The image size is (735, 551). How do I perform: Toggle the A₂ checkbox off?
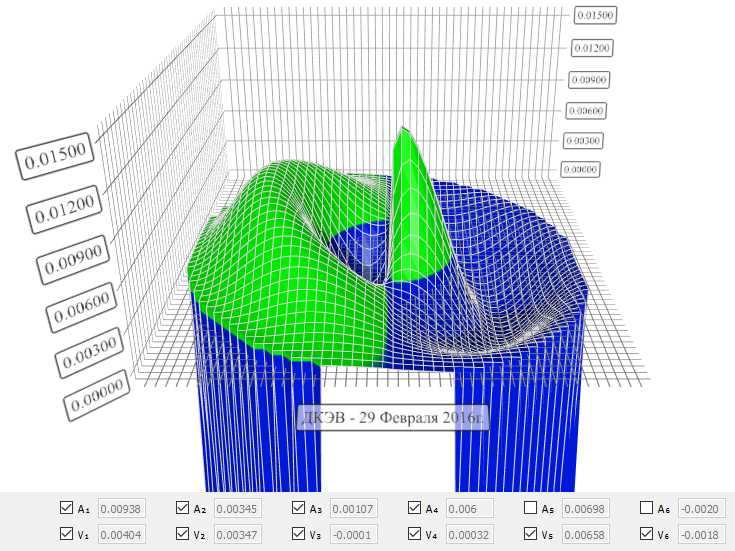(183, 508)
